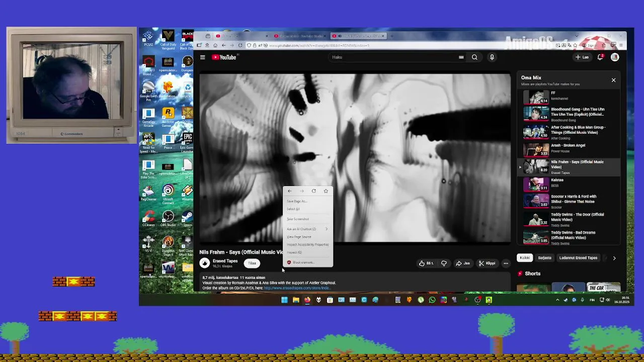This screenshot has width=644, height=362.
Task: Open Teddy Swims - Bad Dreams video
Action: click(569, 237)
